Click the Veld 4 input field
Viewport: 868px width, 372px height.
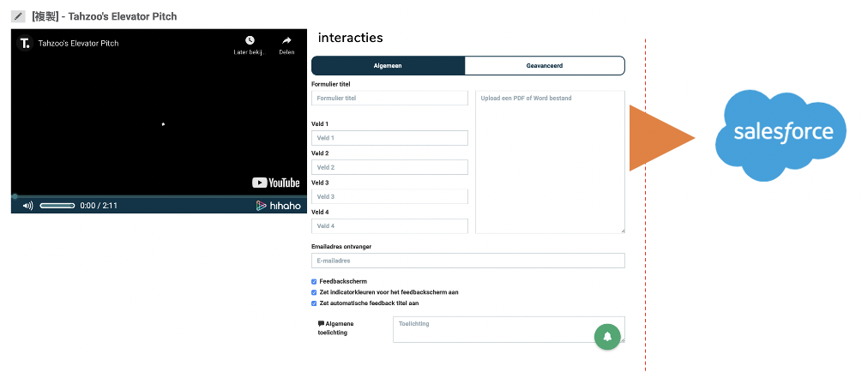click(389, 226)
